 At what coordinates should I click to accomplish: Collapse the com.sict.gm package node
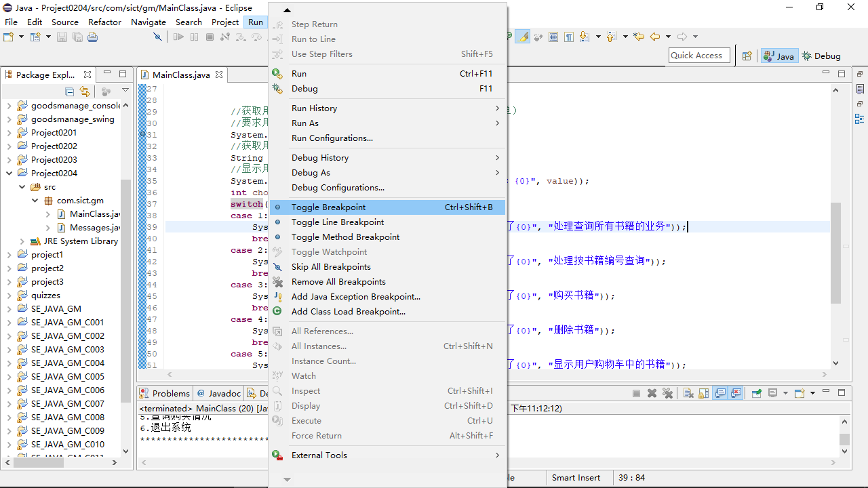(x=35, y=201)
